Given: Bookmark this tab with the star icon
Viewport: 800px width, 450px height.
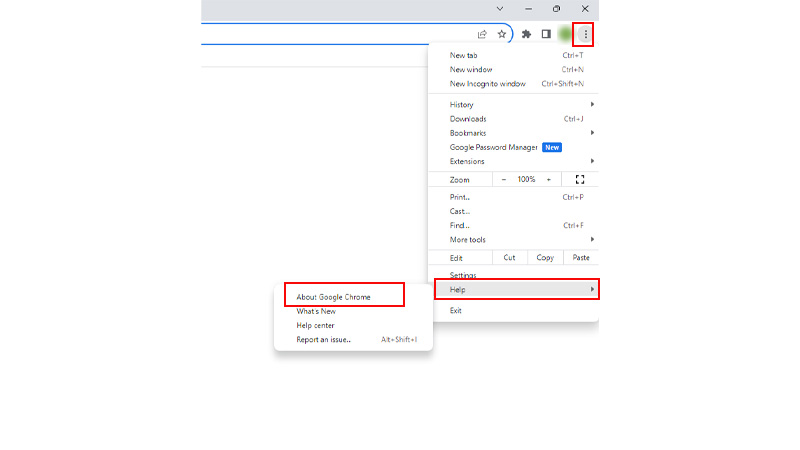Looking at the screenshot, I should (502, 34).
